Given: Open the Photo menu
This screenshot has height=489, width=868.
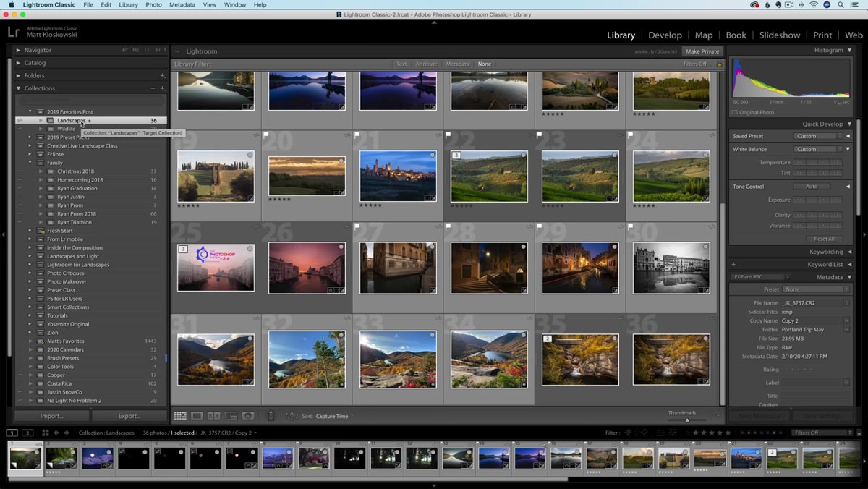Looking at the screenshot, I should 153,4.
